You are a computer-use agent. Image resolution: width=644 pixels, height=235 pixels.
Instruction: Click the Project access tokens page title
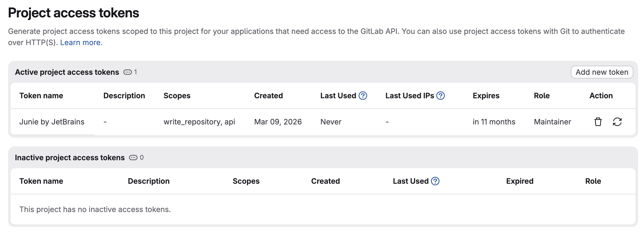coord(73,13)
